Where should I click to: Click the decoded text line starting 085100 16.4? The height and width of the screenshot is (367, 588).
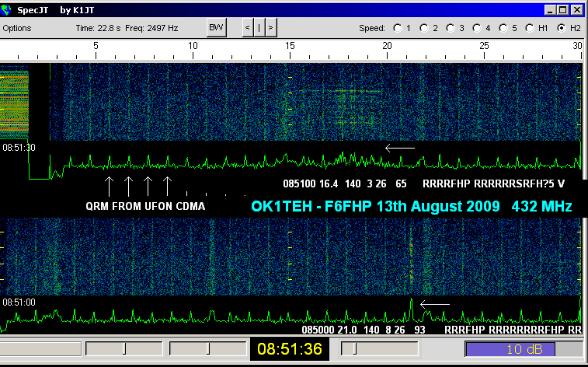tap(424, 183)
